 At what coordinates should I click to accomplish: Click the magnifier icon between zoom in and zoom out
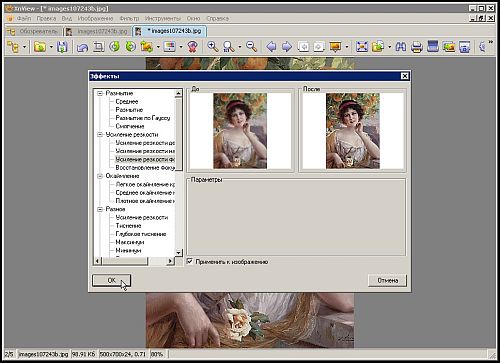tap(229, 47)
